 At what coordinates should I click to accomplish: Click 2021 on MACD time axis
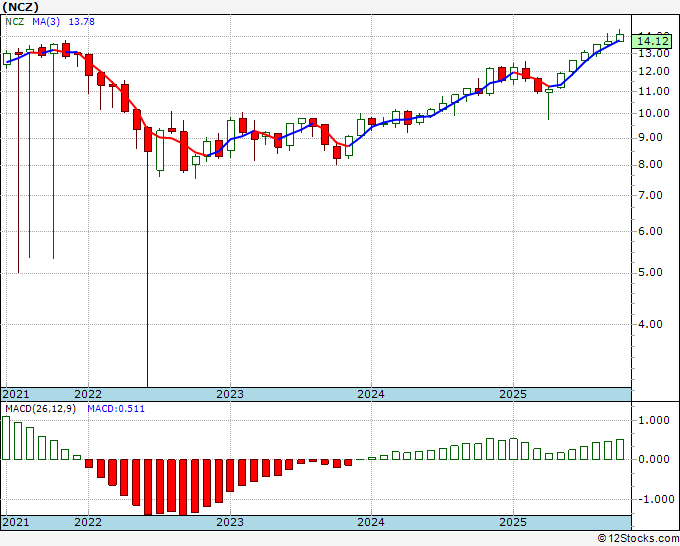(16, 522)
